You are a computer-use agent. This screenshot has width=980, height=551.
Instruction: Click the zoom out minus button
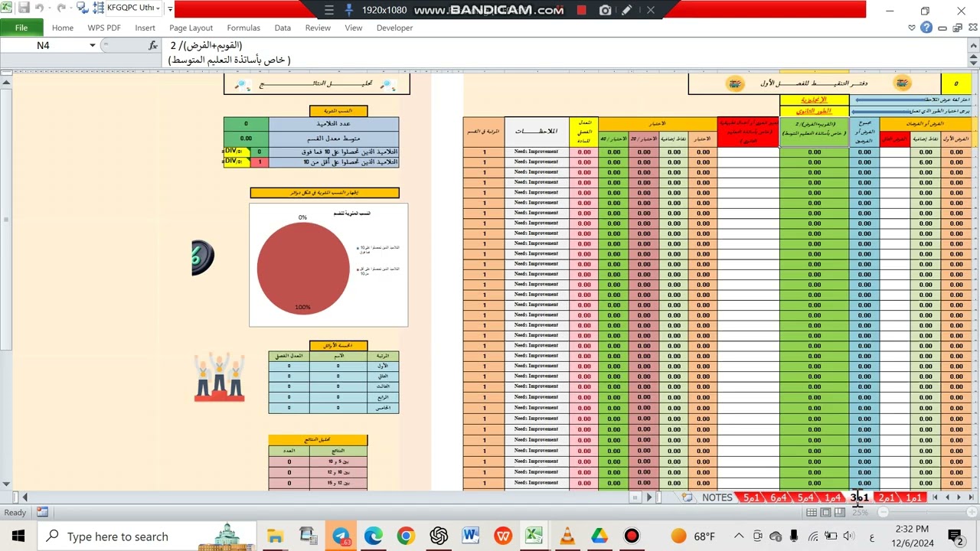point(883,513)
